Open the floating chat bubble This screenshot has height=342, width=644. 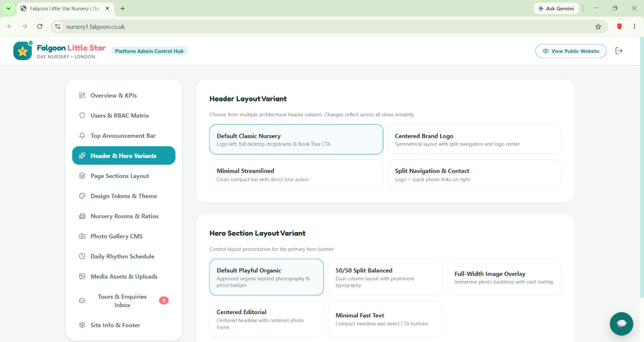[x=621, y=324]
